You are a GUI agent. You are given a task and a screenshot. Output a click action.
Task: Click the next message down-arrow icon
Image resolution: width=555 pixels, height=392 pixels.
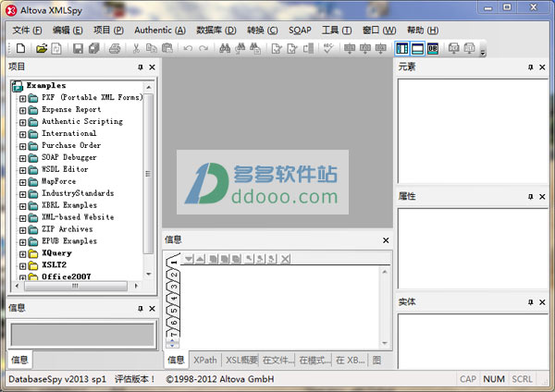point(189,259)
